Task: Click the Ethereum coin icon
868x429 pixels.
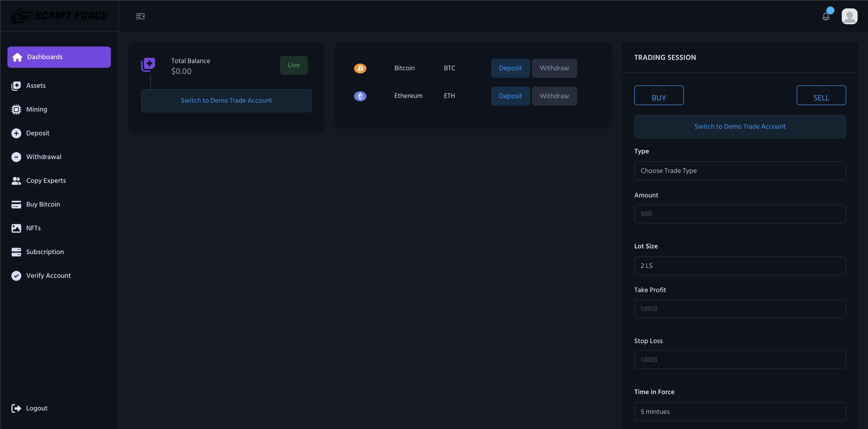Action: [360, 96]
